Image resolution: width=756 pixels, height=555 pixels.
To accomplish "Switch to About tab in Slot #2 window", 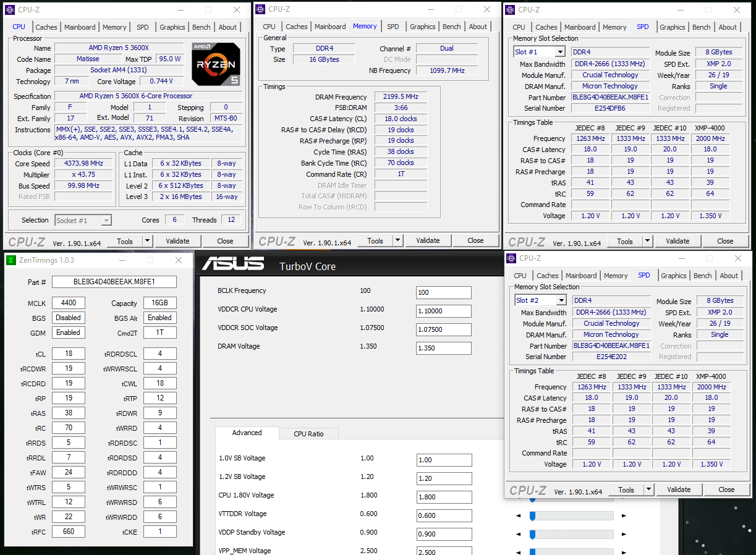I will tap(729, 276).
